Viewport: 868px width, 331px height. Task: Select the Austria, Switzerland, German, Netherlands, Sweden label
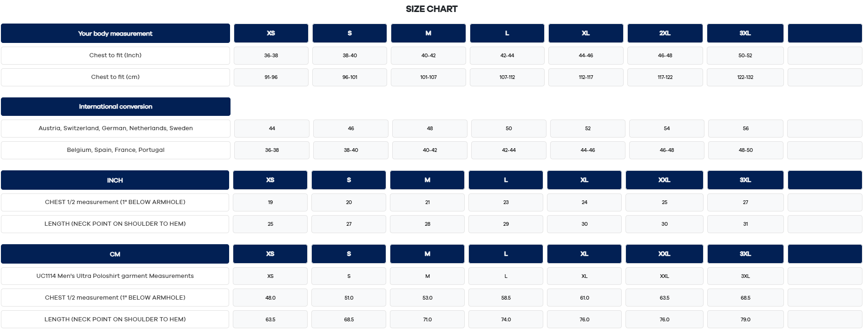pyautogui.click(x=115, y=128)
